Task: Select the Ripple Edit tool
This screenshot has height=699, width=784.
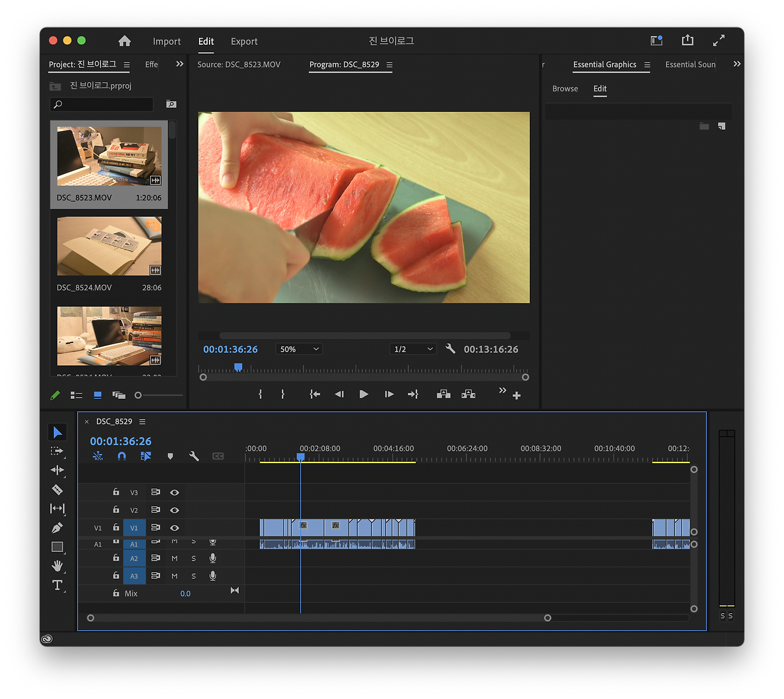Action: (57, 470)
